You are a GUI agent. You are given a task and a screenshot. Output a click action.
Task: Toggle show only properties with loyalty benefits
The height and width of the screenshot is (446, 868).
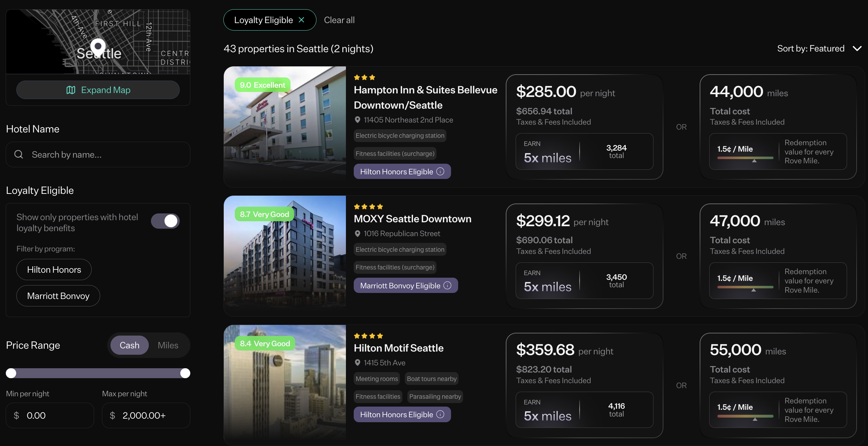pos(165,221)
